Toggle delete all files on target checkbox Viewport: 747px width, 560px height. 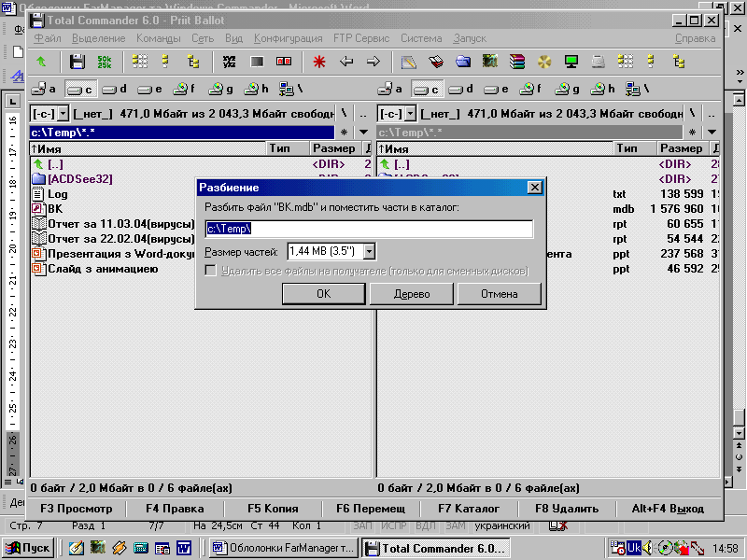(211, 271)
